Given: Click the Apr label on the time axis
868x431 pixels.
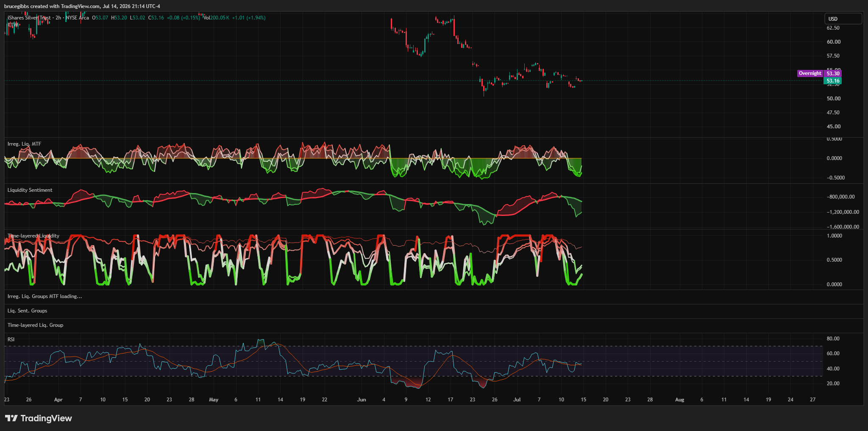Looking at the screenshot, I should click(58, 400).
